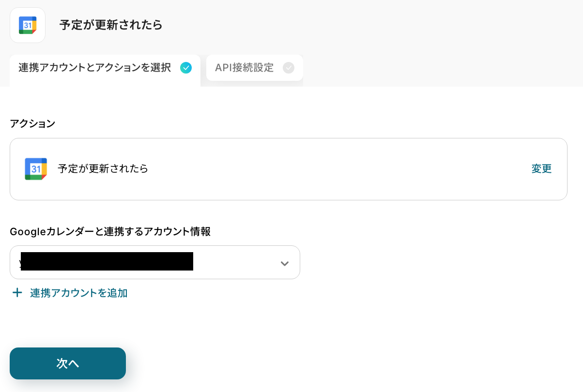Click the アクション section label

point(32,123)
